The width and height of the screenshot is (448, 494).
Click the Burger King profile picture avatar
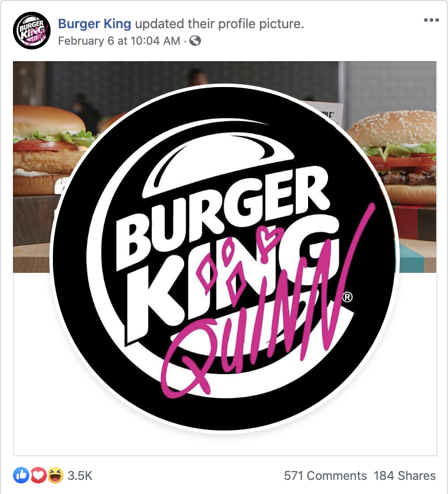32,31
